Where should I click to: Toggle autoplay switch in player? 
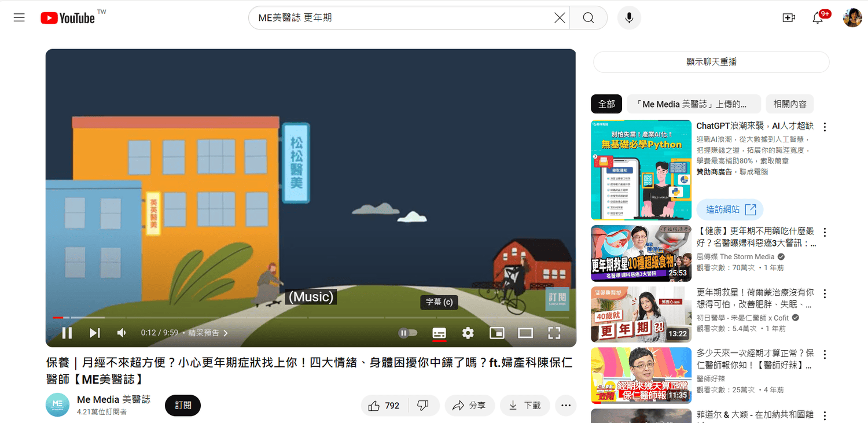point(408,333)
